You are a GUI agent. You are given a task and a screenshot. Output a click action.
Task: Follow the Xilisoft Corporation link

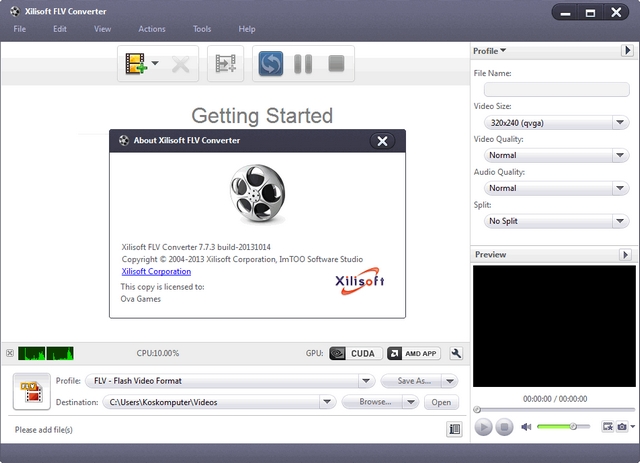(156, 272)
